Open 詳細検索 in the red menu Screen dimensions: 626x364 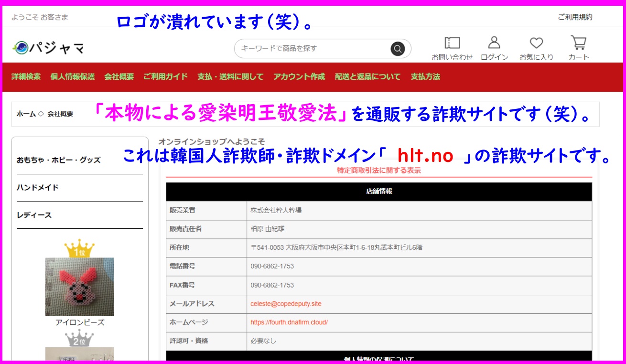[26, 76]
